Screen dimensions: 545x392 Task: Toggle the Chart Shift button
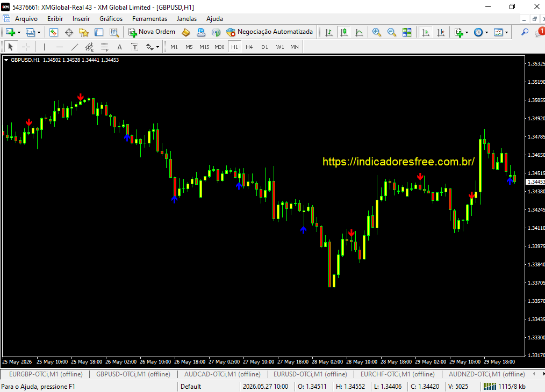coord(441,32)
